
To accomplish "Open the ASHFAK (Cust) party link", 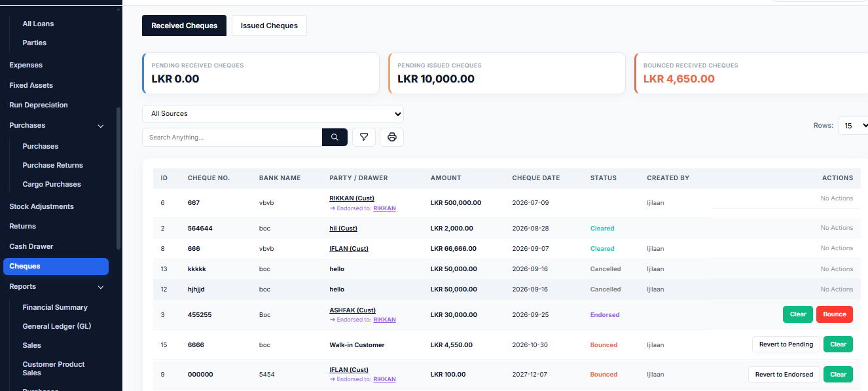I will pos(352,310).
